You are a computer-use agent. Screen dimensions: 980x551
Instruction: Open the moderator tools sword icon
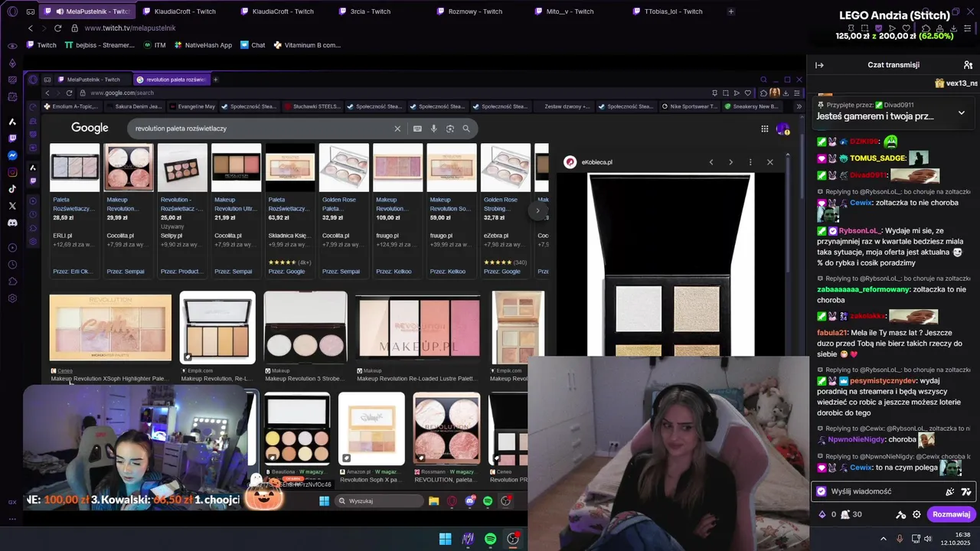click(x=901, y=514)
